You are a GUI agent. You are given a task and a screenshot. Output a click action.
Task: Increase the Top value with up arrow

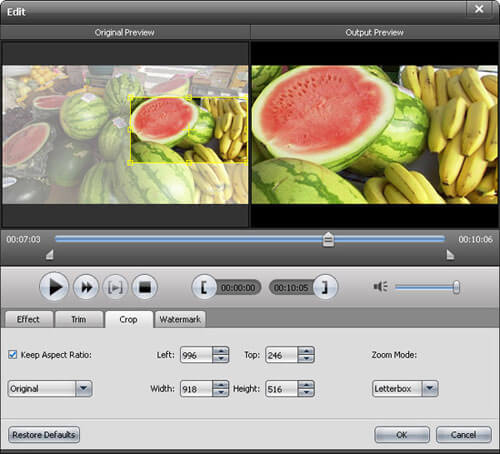pos(306,351)
